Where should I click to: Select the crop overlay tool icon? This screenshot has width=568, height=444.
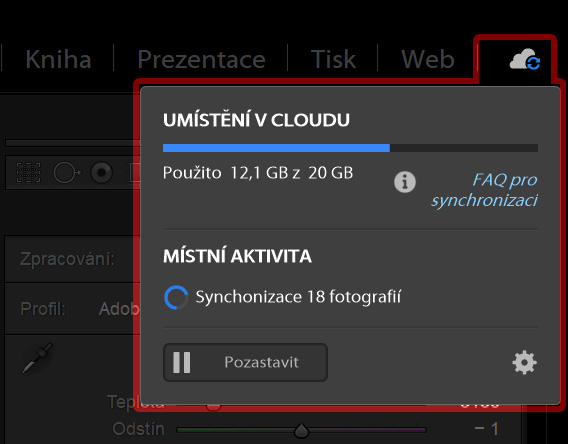pyautogui.click(x=28, y=172)
